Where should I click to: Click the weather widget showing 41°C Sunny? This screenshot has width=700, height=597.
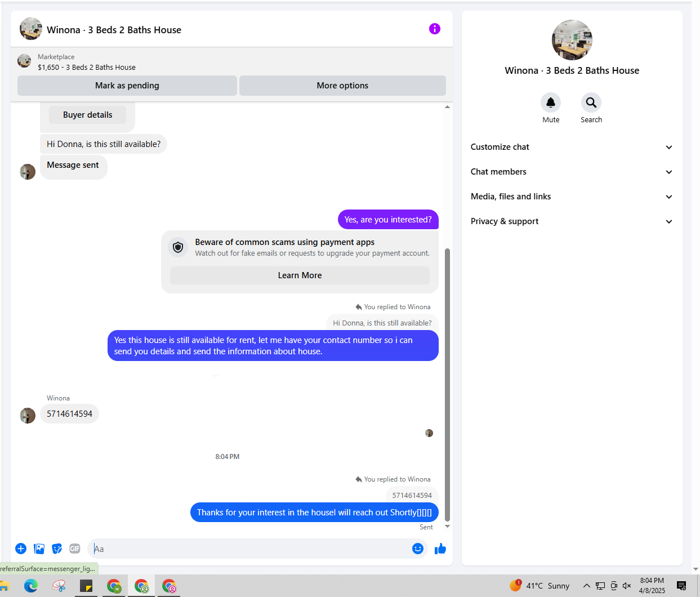[540, 586]
